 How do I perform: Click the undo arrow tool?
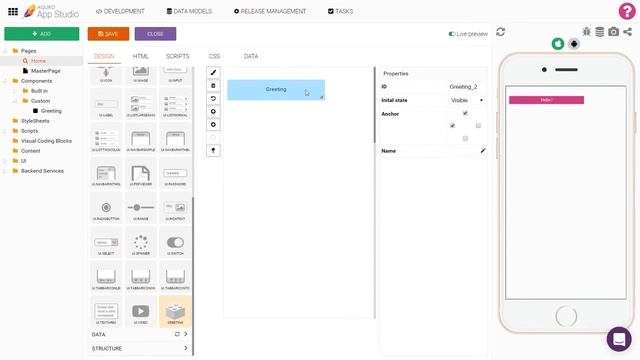pyautogui.click(x=213, y=99)
